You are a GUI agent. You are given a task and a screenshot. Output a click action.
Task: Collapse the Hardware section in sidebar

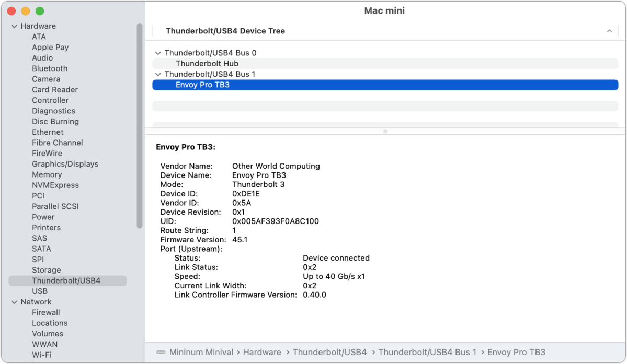point(15,26)
